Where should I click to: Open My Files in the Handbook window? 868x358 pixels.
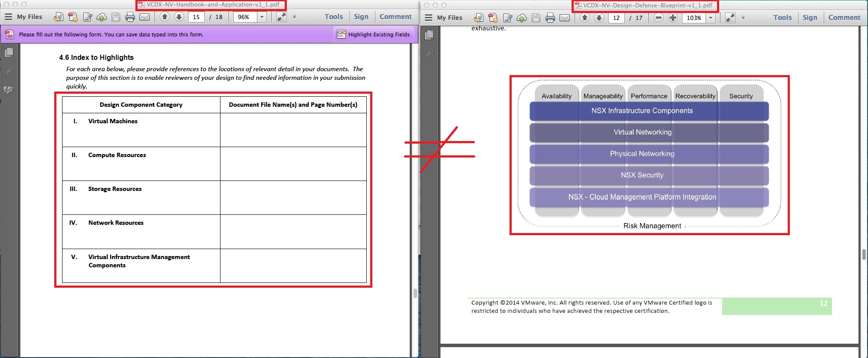click(x=24, y=17)
